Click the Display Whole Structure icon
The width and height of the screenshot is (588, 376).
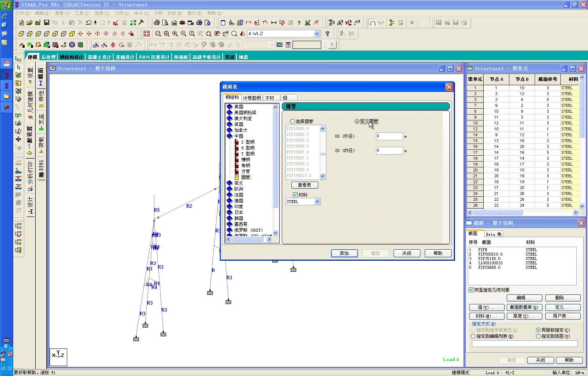(x=147, y=34)
